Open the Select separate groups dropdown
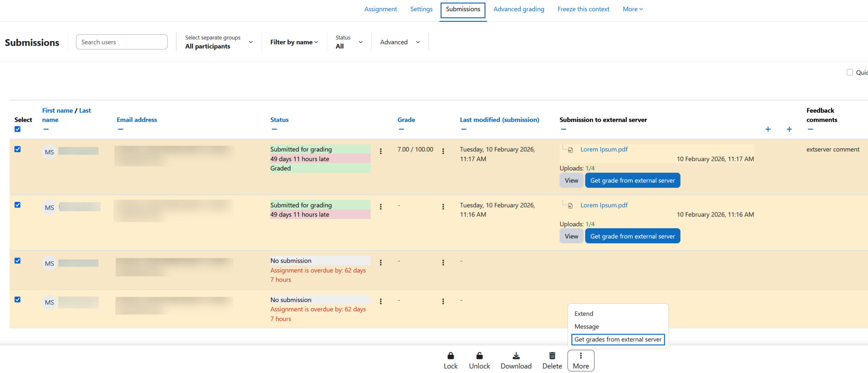Image resolution: width=868 pixels, height=373 pixels. (x=218, y=42)
